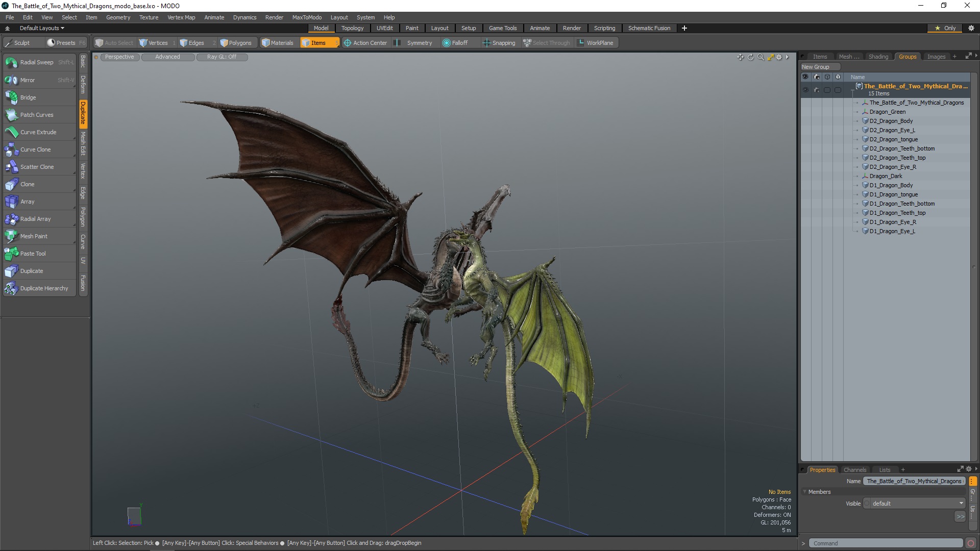
Task: Click the viewport rotate icon
Action: 750,57
